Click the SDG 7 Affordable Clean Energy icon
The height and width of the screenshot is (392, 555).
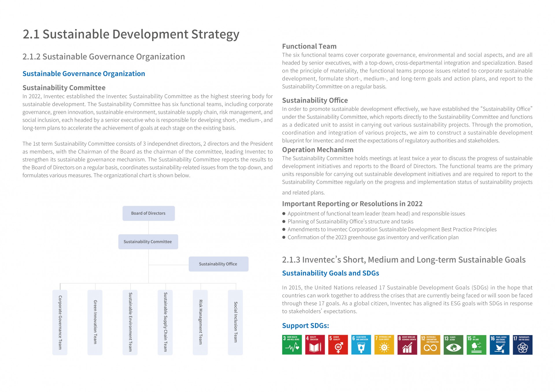click(384, 345)
